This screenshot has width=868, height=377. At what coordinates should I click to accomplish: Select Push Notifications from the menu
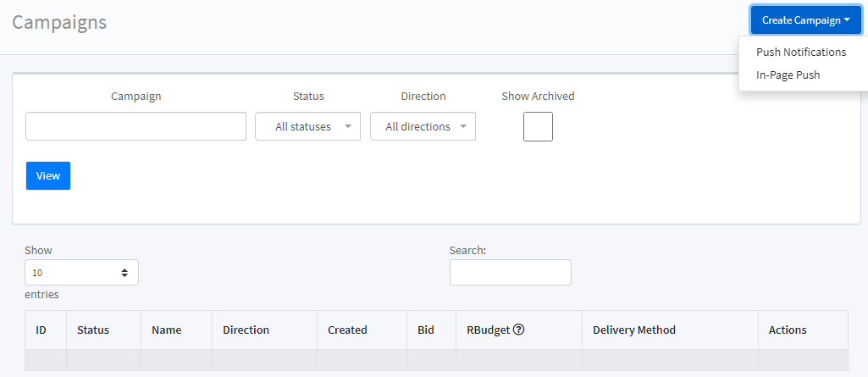[x=800, y=52]
